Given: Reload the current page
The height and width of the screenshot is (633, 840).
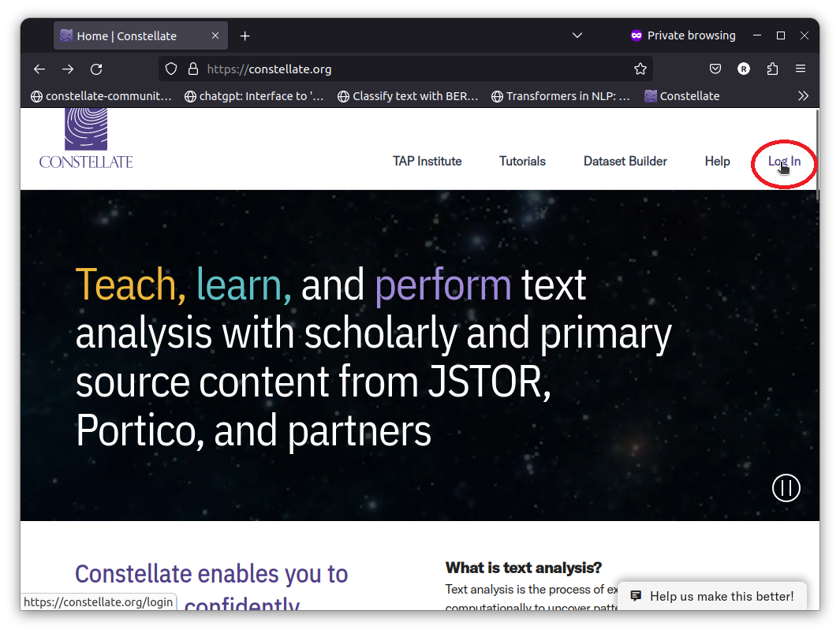Looking at the screenshot, I should point(96,69).
